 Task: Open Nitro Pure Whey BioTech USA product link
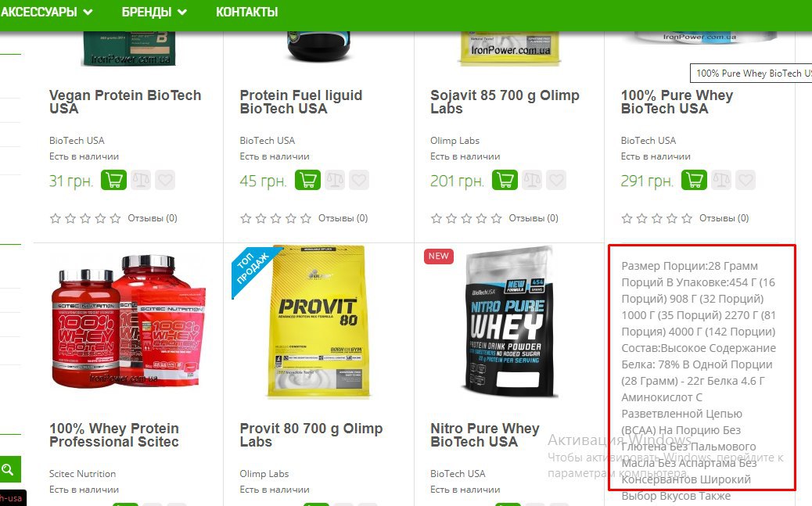click(485, 435)
